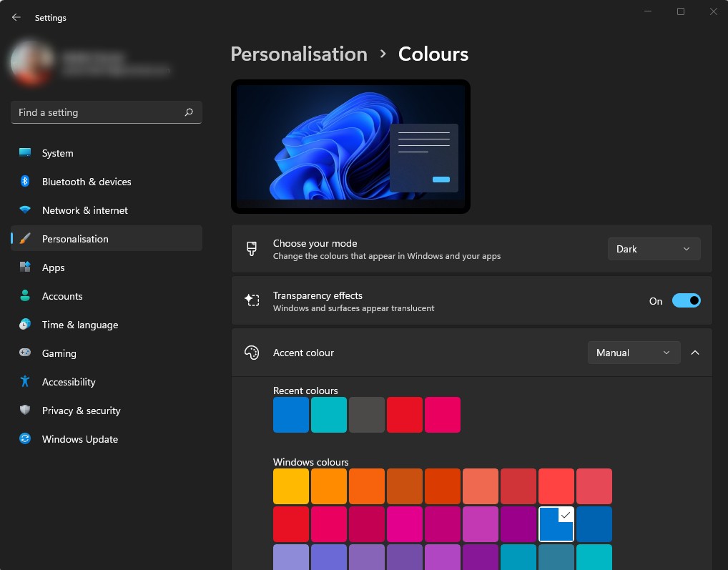728x570 pixels.
Task: Open Privacy & security via shield icon
Action: click(x=25, y=411)
